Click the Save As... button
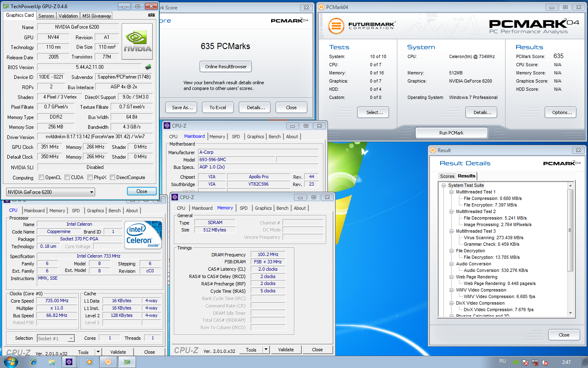588x368 pixels. 182,108
